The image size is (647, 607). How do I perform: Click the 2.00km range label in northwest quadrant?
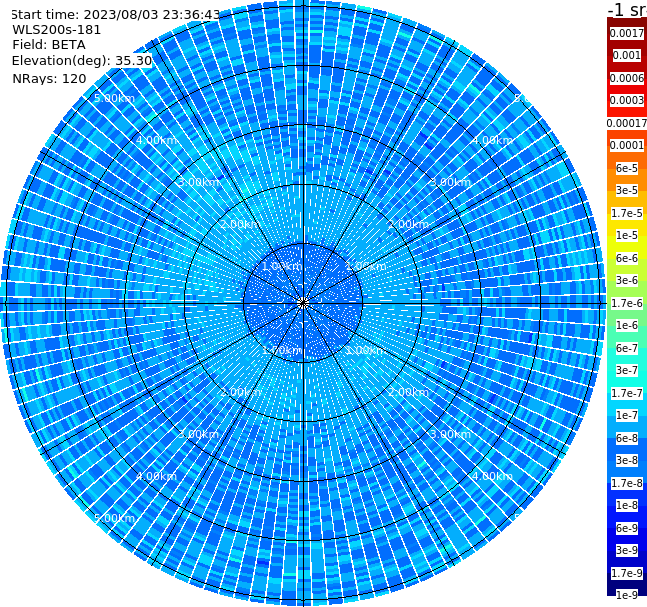(x=241, y=224)
